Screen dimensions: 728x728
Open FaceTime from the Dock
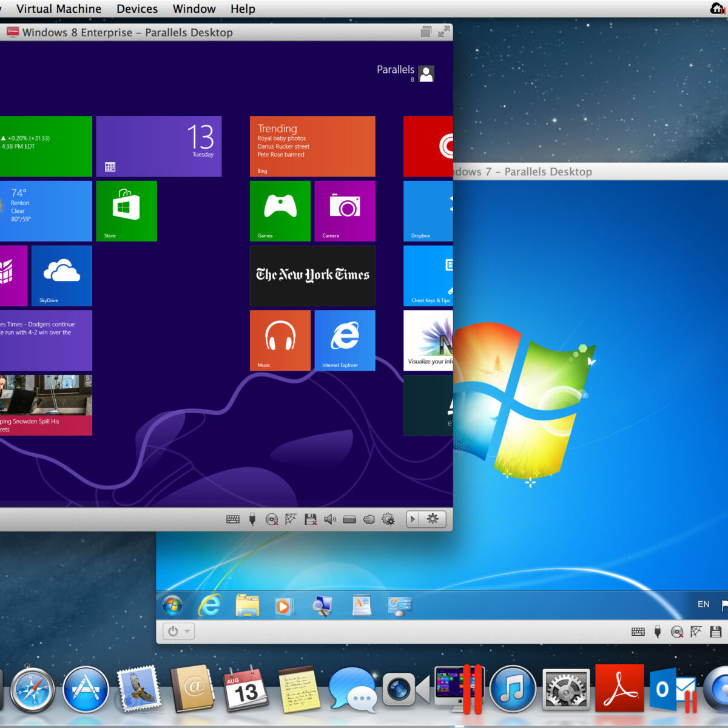[x=405, y=690]
